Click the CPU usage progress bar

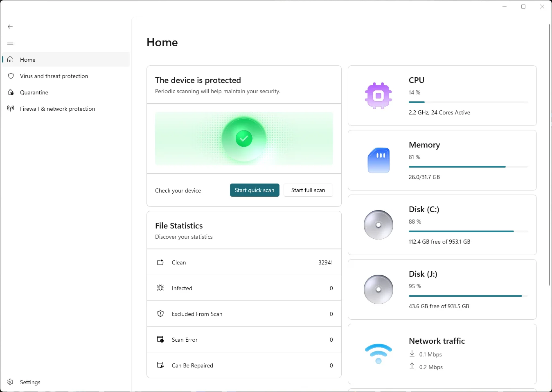pos(469,102)
